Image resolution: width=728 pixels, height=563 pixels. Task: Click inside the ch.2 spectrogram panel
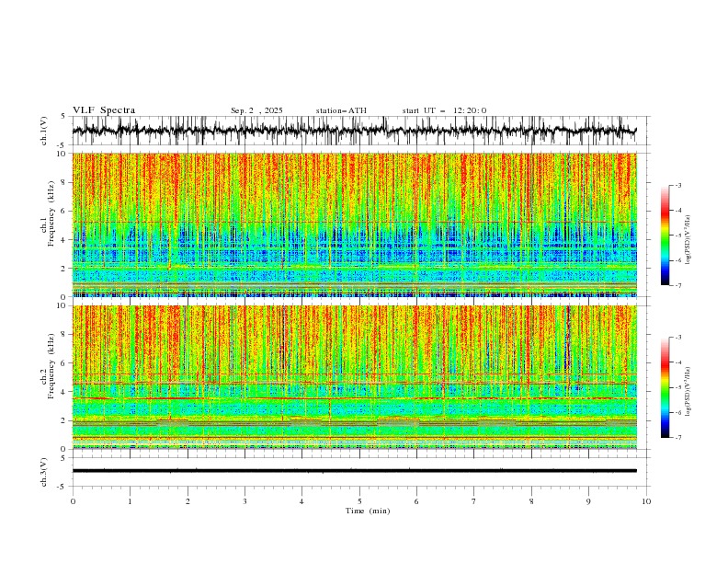pos(355,377)
